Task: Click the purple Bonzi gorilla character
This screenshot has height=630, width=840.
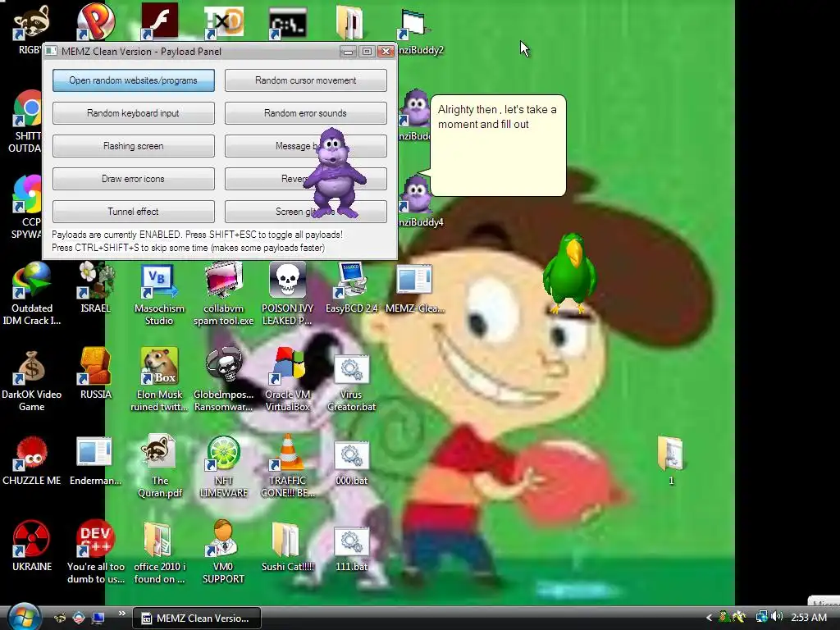Action: click(335, 172)
